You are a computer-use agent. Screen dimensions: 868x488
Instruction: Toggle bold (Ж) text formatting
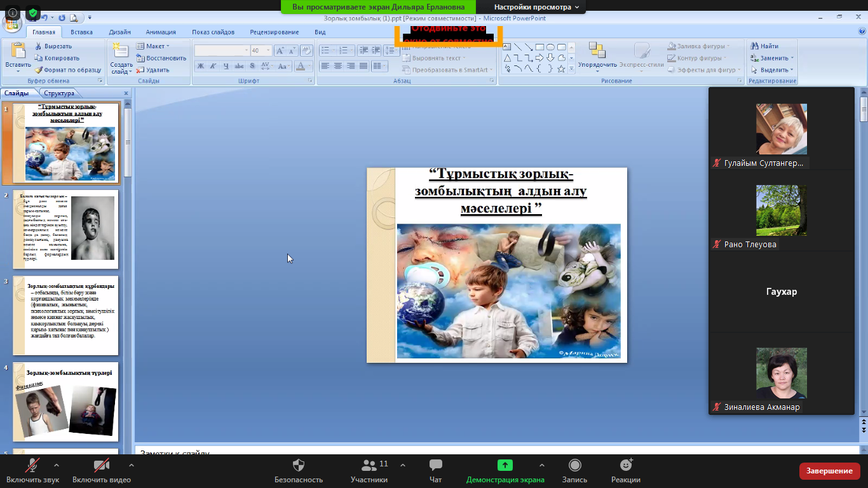[200, 66]
